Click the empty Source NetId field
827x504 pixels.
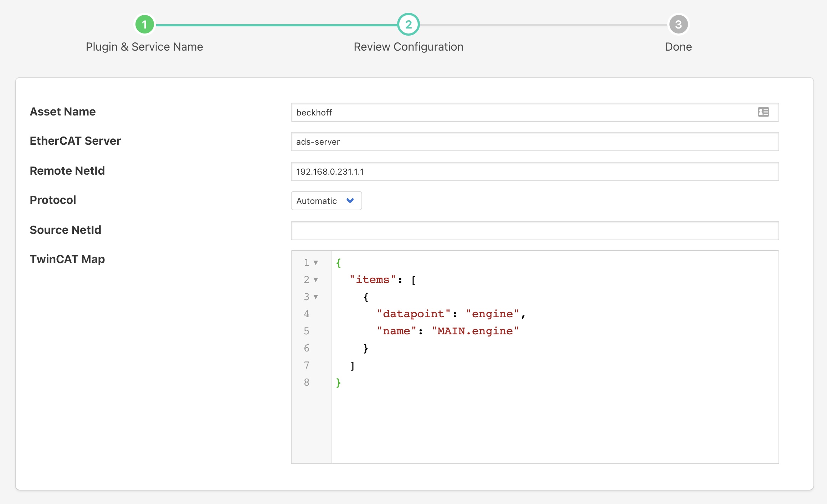pos(535,231)
